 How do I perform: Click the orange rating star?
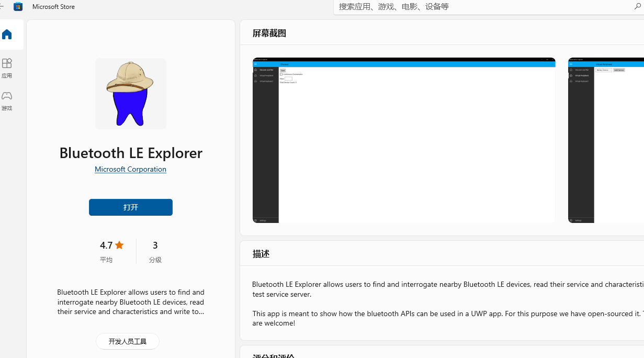[x=119, y=245]
